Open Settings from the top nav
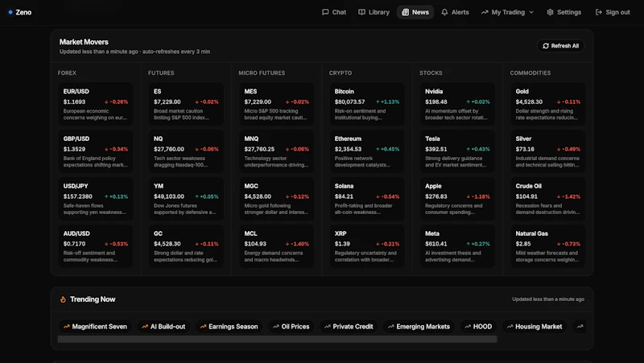Image resolution: width=644 pixels, height=363 pixels. 564,12
